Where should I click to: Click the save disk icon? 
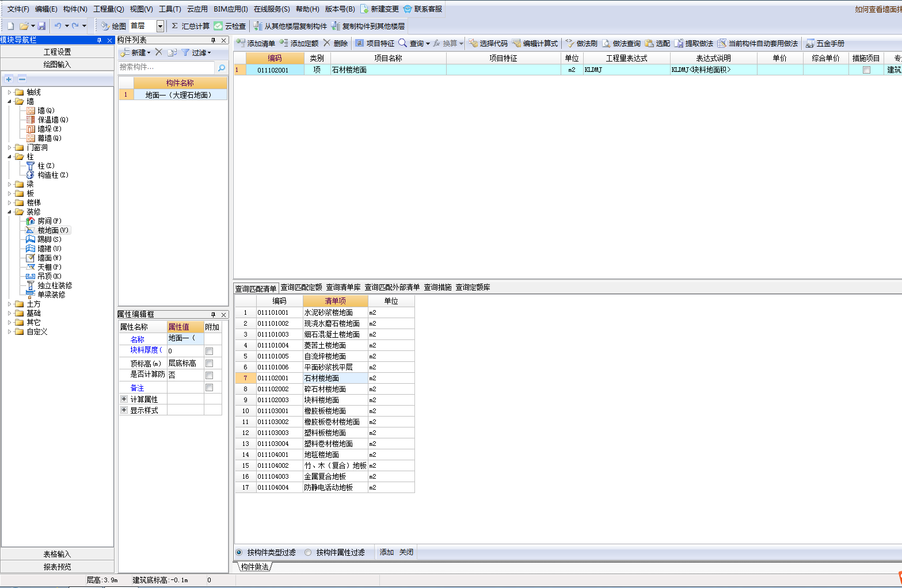click(41, 26)
